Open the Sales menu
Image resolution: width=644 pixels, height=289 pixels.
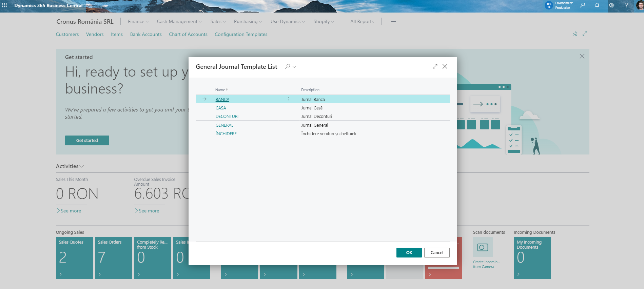[x=218, y=21]
